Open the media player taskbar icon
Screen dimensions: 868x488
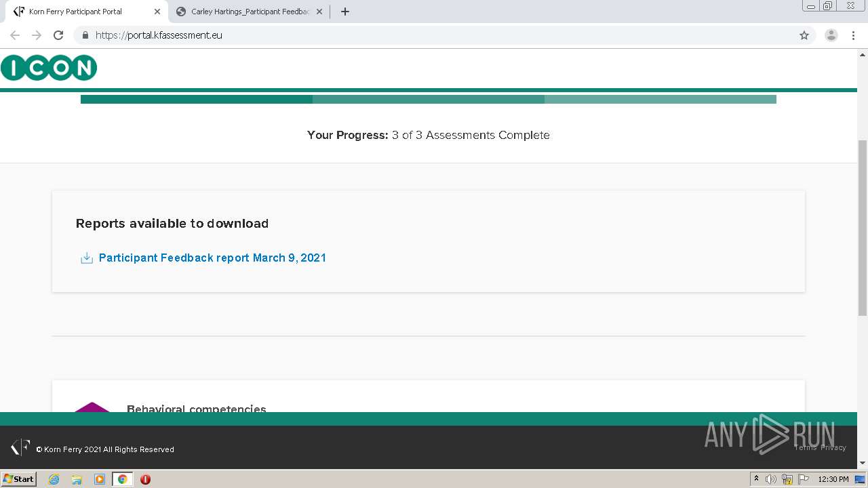100,479
